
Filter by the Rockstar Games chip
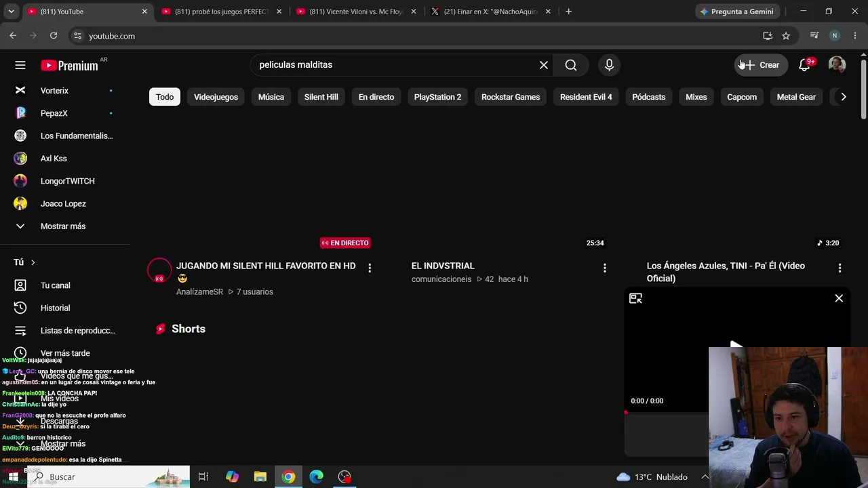coord(511,97)
